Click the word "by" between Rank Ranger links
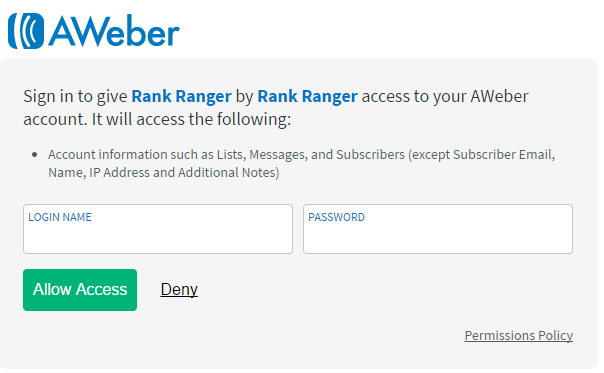The width and height of the screenshot is (604, 373). coord(244,96)
